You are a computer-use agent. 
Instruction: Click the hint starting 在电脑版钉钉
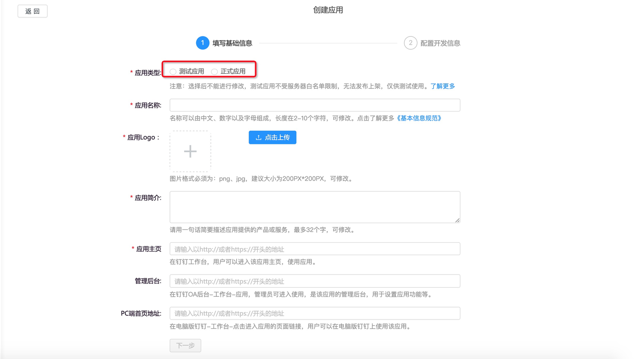291,326
